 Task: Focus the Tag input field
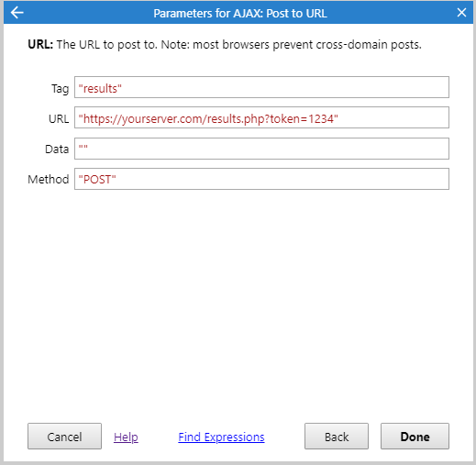261,87
